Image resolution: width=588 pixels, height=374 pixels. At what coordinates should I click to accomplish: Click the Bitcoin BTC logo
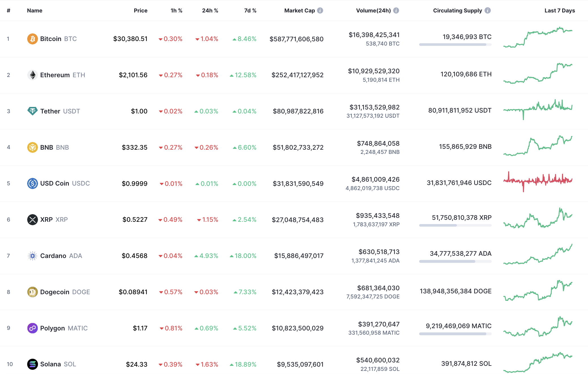click(x=32, y=39)
